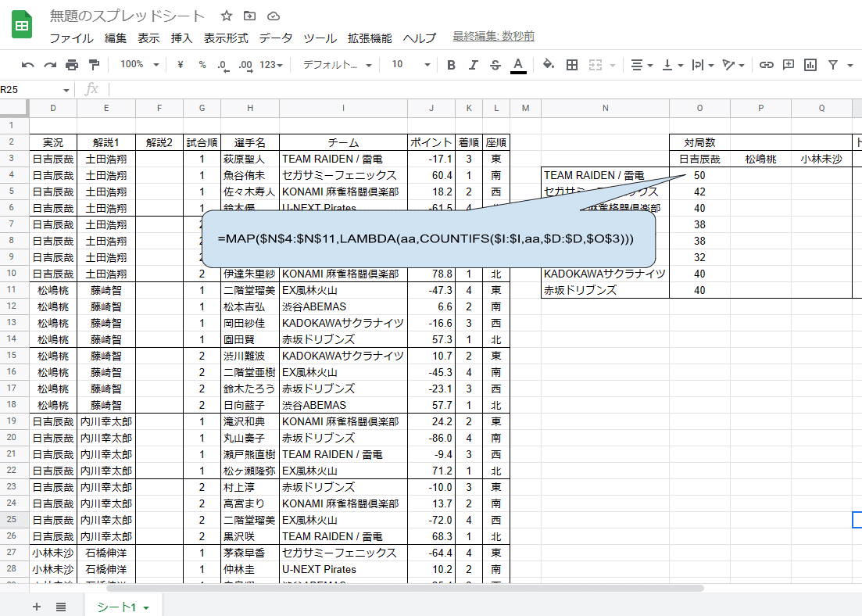The image size is (862, 616).
Task: Insert a chart
Action: pyautogui.click(x=810, y=65)
